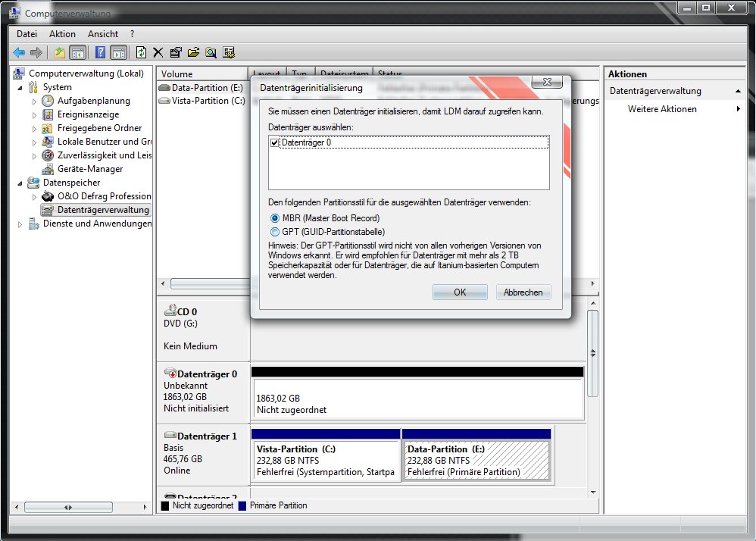Expand Zuverlässigkeit und Leistung node
756x541 pixels.
[34, 156]
